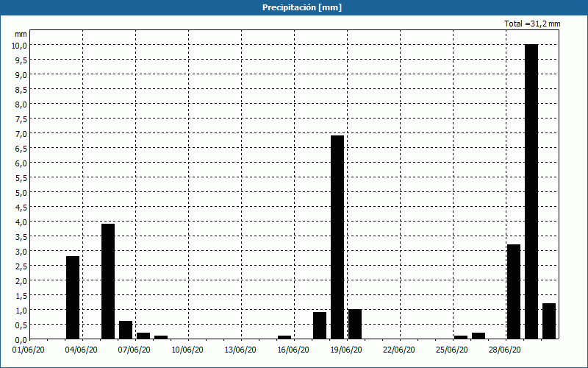Image resolution: width=588 pixels, height=368 pixels.
Task: Select the 3,5 y-axis value
Action: 21,236
